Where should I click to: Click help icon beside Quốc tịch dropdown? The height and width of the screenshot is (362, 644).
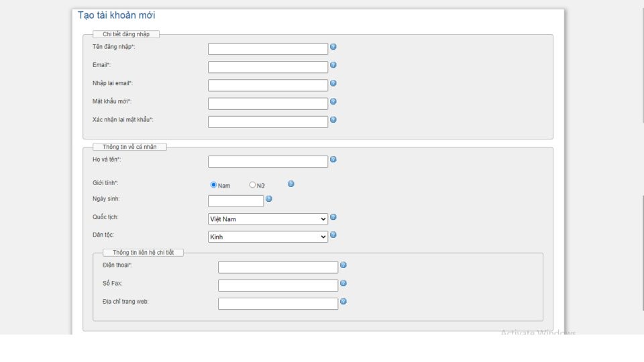(x=333, y=217)
